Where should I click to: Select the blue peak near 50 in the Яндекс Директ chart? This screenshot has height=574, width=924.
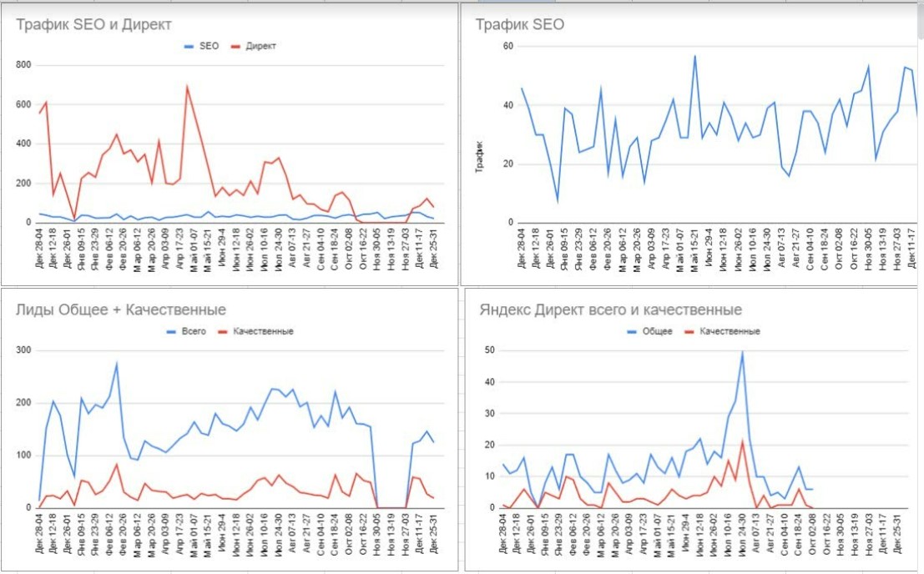[742, 352]
